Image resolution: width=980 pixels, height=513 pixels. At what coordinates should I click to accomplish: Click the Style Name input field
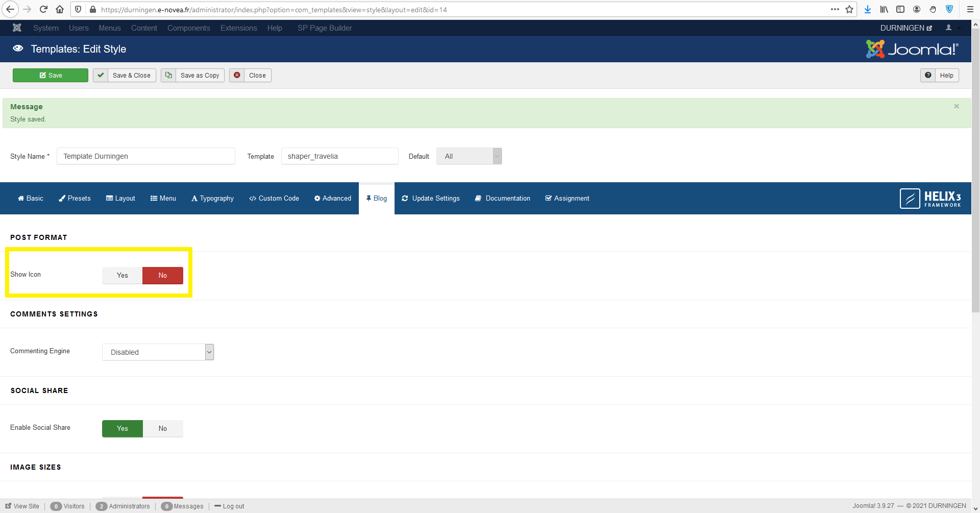[x=146, y=156]
